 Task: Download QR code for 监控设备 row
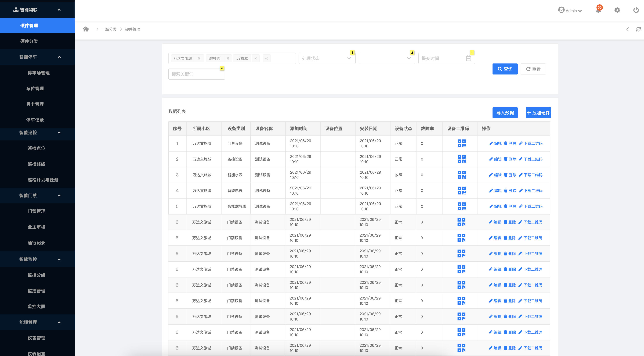click(530, 159)
